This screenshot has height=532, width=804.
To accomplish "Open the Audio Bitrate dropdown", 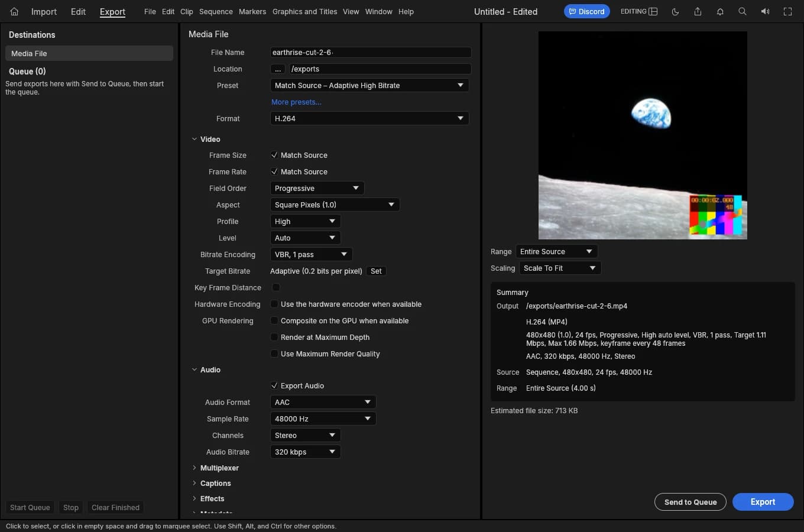I will point(305,452).
